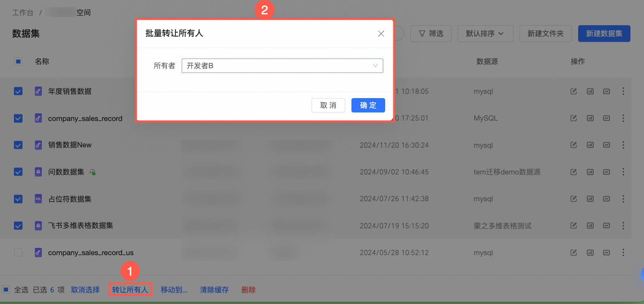644x304 pixels.
Task: Open the more menu for 年度销售数据
Action: pos(623,91)
